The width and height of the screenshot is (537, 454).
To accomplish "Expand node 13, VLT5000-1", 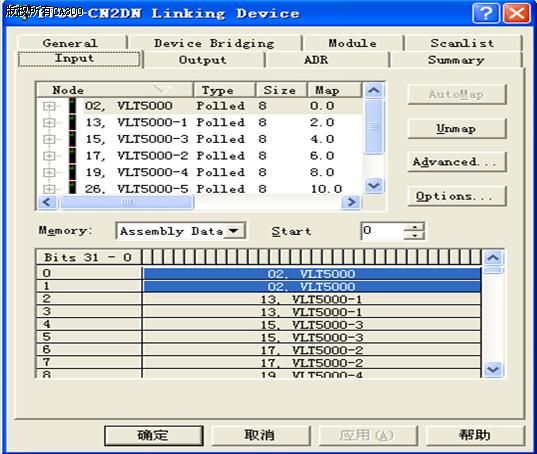I will [49, 122].
